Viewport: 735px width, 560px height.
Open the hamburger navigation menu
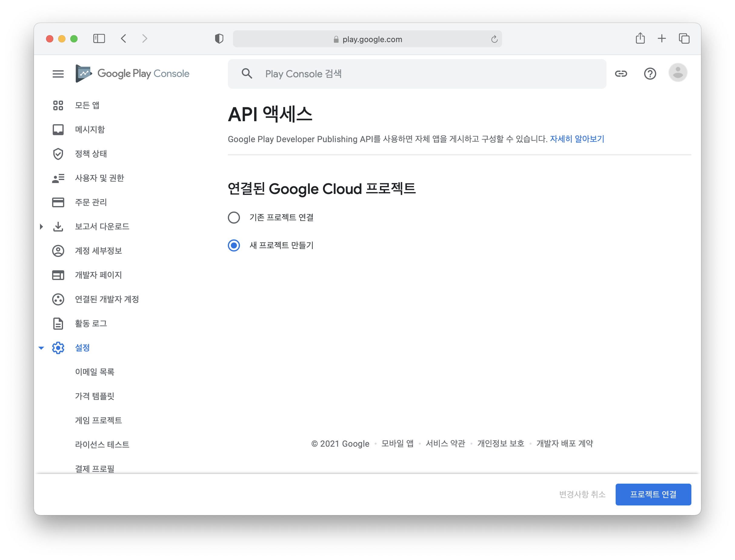(x=58, y=74)
